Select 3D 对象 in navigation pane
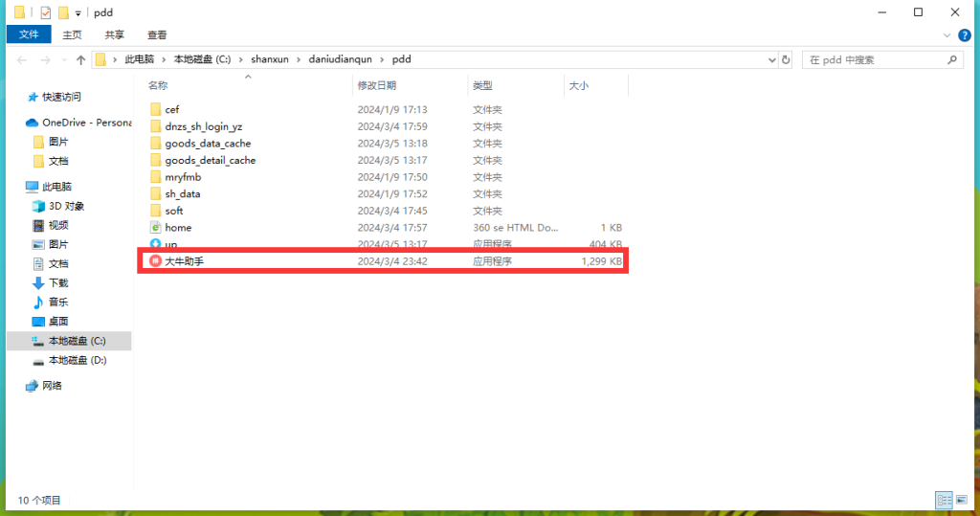The width and height of the screenshot is (980, 516). point(66,207)
